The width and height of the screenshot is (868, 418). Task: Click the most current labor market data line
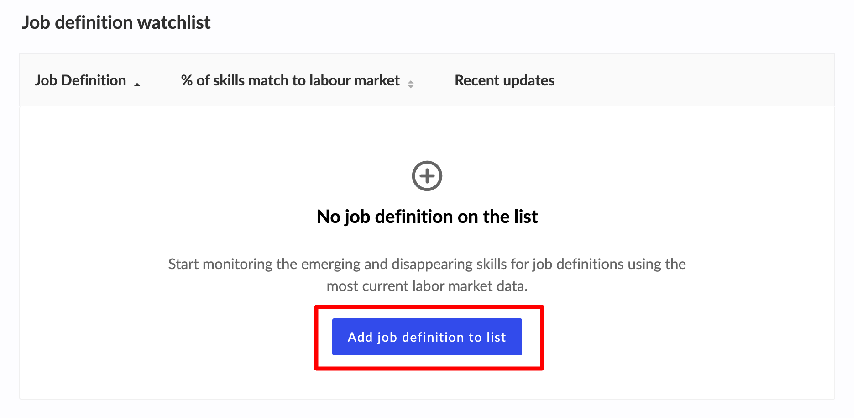point(427,286)
